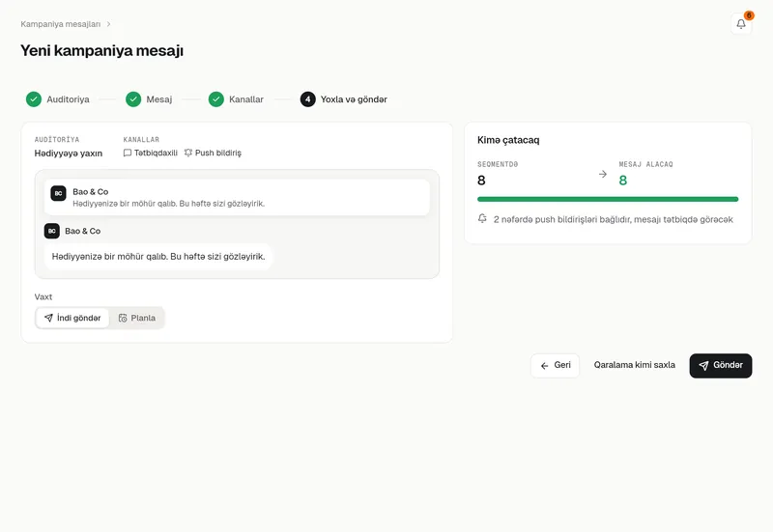Click the Geri back button
This screenshot has width=773, height=532.
click(555, 366)
